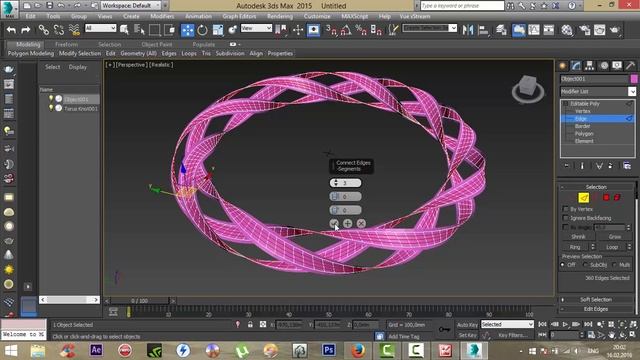Activate the Select and Scale tool
Screen dimensions: 640x360
click(218, 30)
